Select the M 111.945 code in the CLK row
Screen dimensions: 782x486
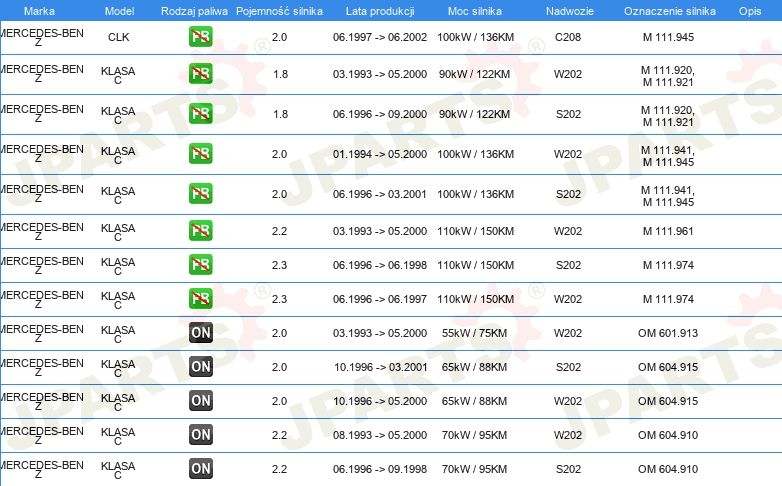pos(668,37)
